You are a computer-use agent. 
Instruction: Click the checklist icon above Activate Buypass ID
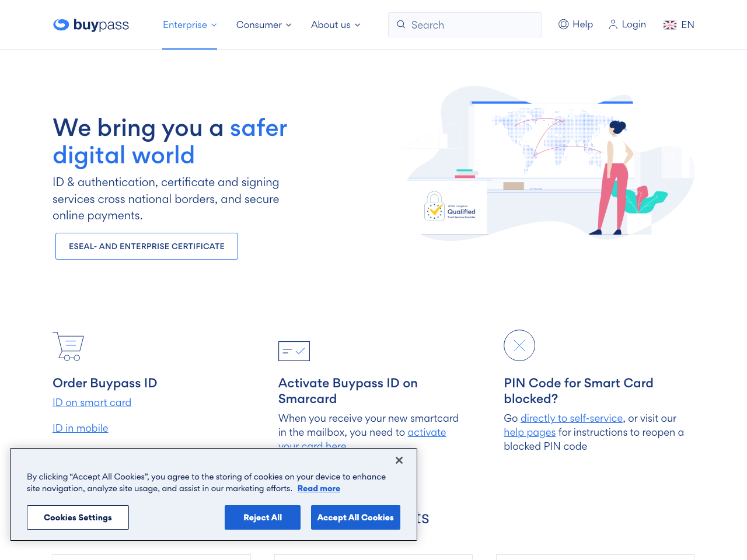(294, 351)
